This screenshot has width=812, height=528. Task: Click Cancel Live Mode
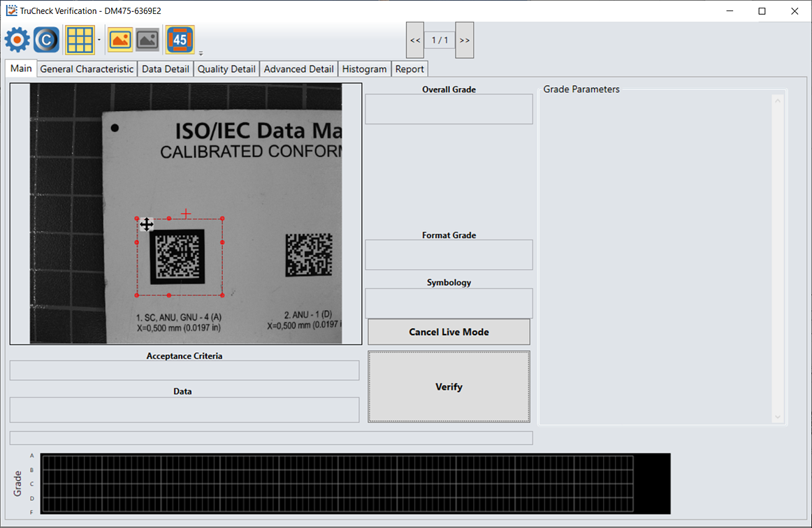point(448,332)
